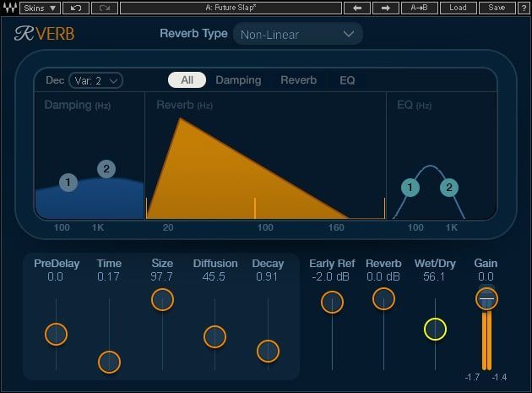Screen dimensions: 532x393
Task: Open the Skins menu
Action: [x=40, y=8]
